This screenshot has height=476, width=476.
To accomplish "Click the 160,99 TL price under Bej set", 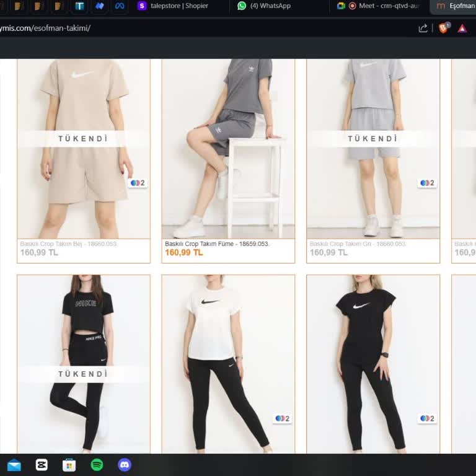I will pos(39,253).
